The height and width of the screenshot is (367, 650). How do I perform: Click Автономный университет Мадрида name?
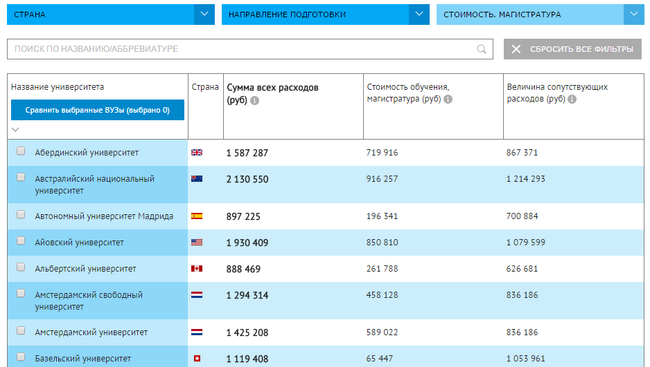[104, 216]
